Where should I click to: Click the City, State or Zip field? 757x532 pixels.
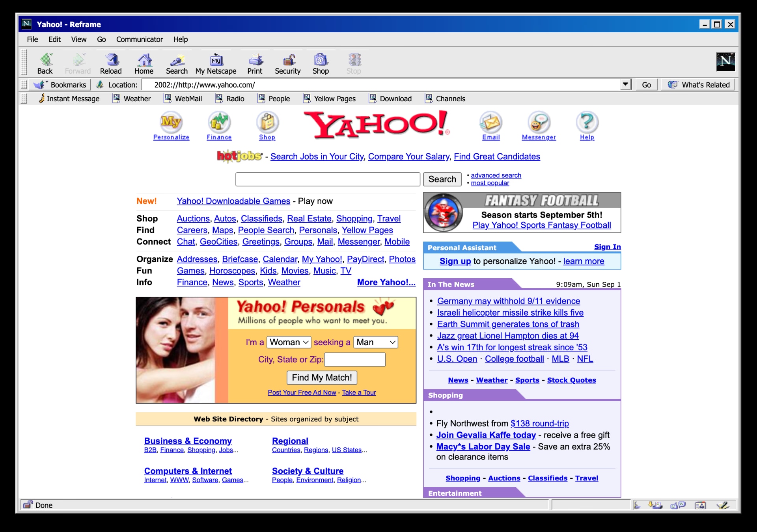(355, 359)
